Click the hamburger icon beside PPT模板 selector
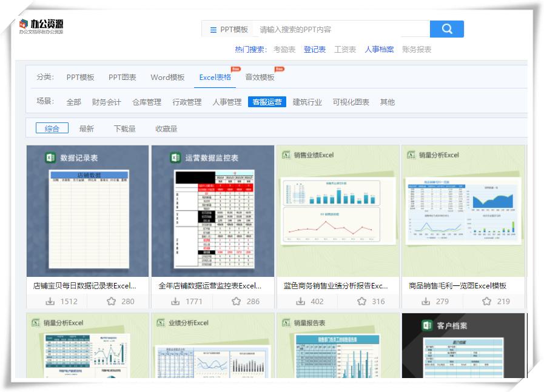Viewport: 544px width, 392px height. pos(213,28)
